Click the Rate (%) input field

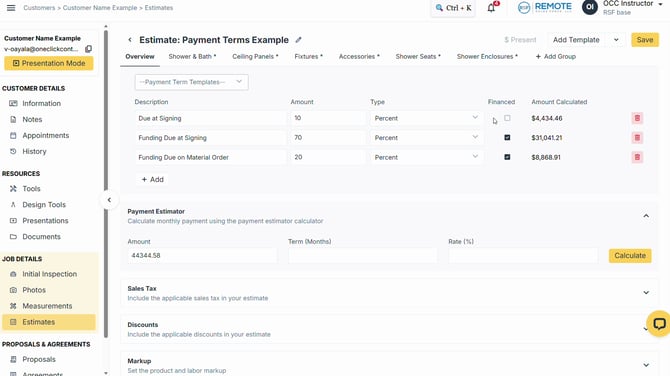click(x=523, y=256)
